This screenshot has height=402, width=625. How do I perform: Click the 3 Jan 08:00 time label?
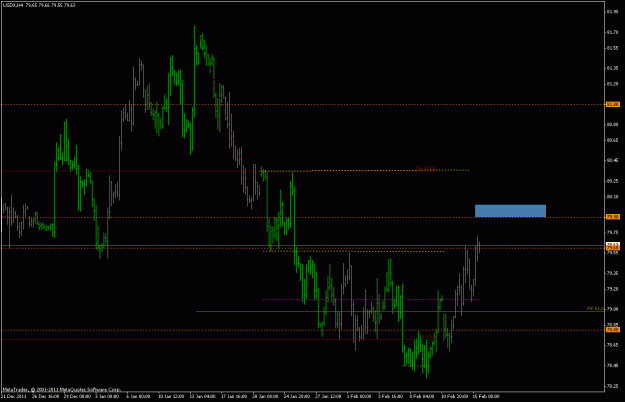click(108, 396)
